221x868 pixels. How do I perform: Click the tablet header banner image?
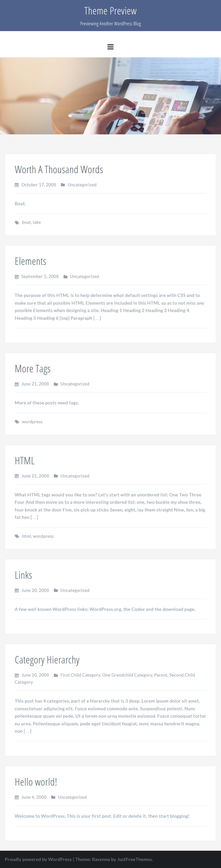(x=110, y=96)
